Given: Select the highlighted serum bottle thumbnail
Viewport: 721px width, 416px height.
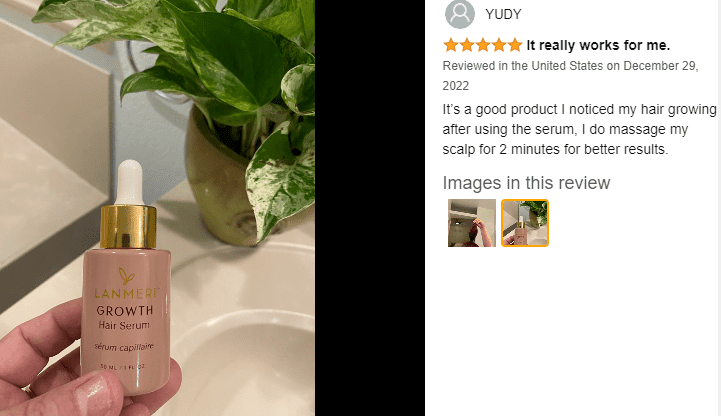Looking at the screenshot, I should coord(525,223).
